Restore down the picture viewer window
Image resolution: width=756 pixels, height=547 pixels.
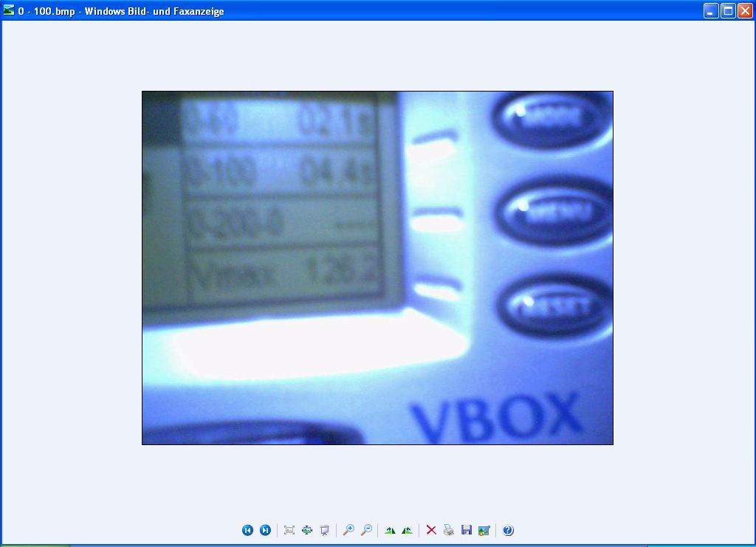tap(728, 11)
